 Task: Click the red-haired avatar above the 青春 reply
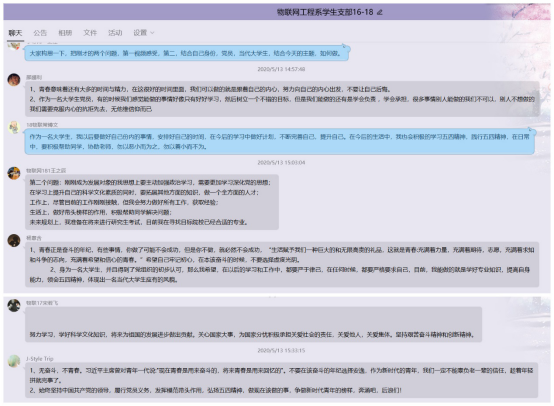point(14,80)
